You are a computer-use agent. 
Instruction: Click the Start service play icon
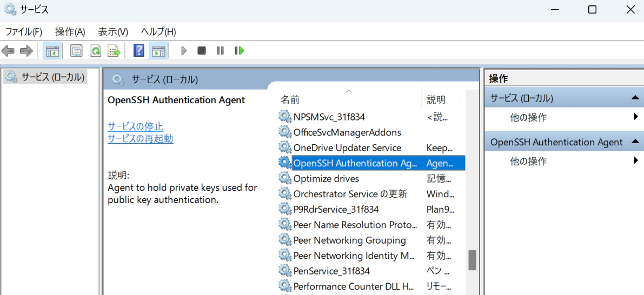[x=184, y=51]
